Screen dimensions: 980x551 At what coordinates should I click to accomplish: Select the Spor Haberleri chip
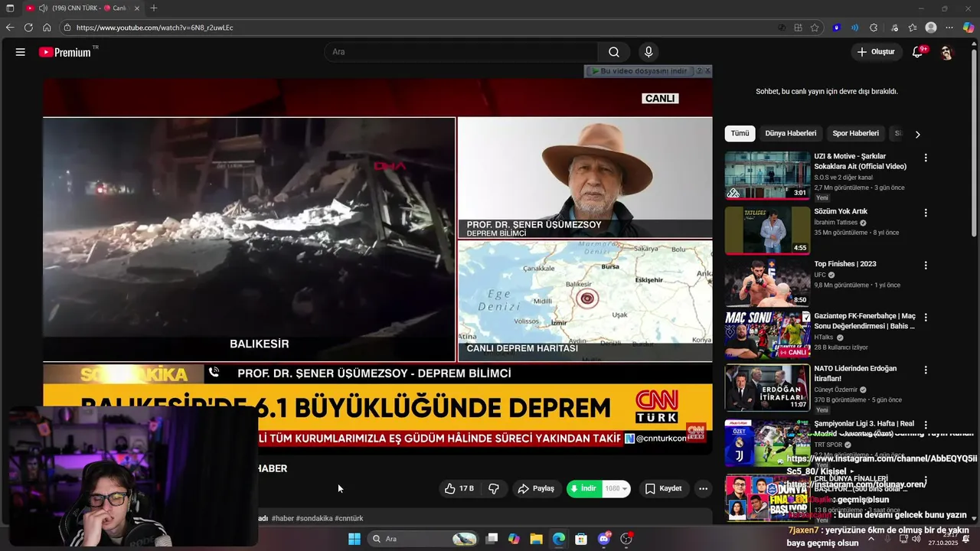point(856,133)
